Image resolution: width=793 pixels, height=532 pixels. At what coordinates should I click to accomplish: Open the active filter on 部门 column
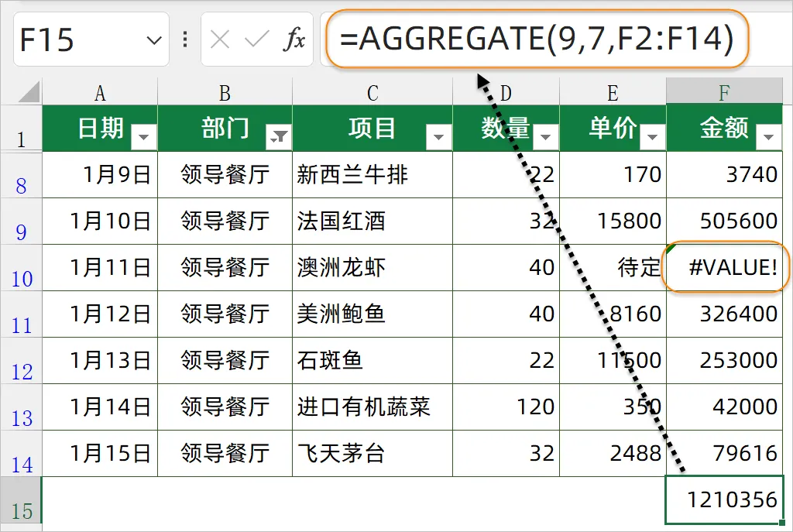pos(278,138)
